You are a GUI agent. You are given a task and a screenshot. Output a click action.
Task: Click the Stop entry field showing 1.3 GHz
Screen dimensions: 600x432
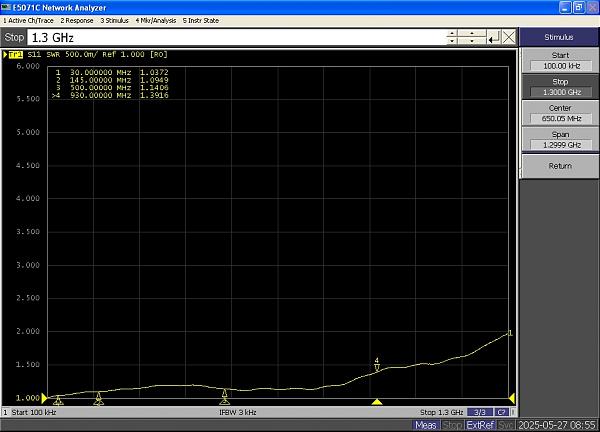coord(236,37)
